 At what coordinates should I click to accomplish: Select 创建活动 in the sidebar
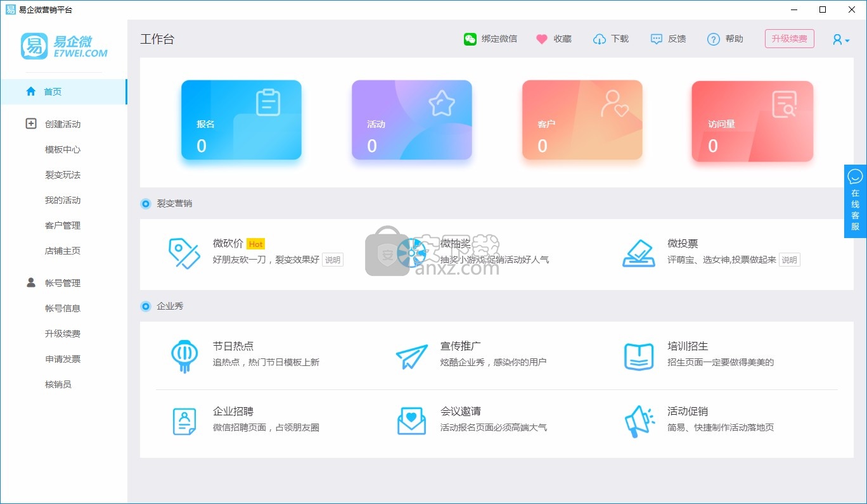pyautogui.click(x=63, y=124)
